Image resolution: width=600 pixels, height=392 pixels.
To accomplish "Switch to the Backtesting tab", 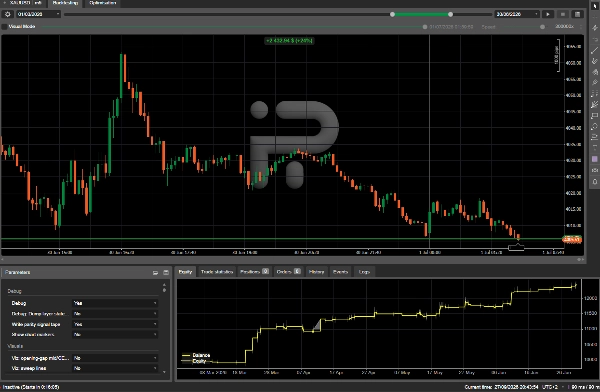I will (x=65, y=3).
